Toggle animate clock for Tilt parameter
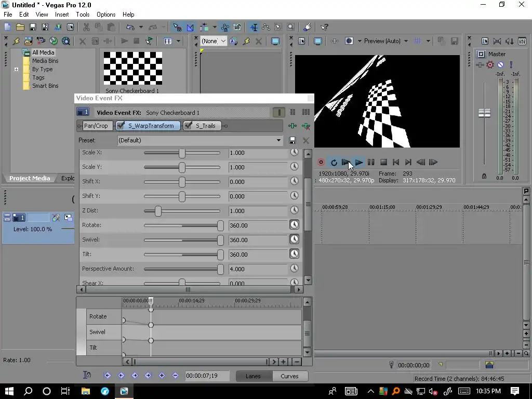 click(x=294, y=254)
